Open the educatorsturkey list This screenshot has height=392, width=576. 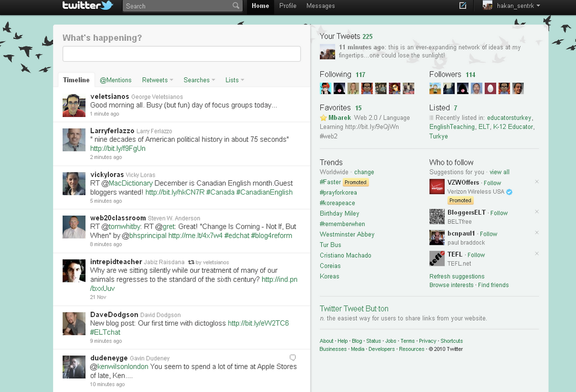point(509,118)
